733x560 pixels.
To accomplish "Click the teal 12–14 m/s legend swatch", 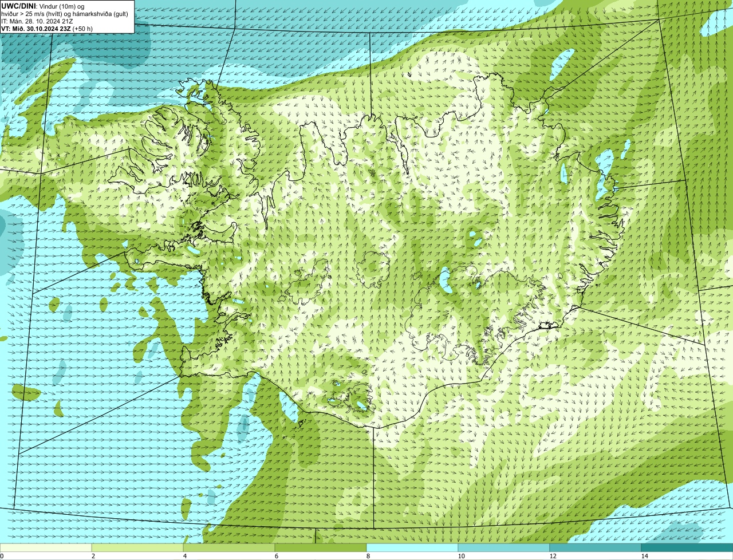I will 596,547.
